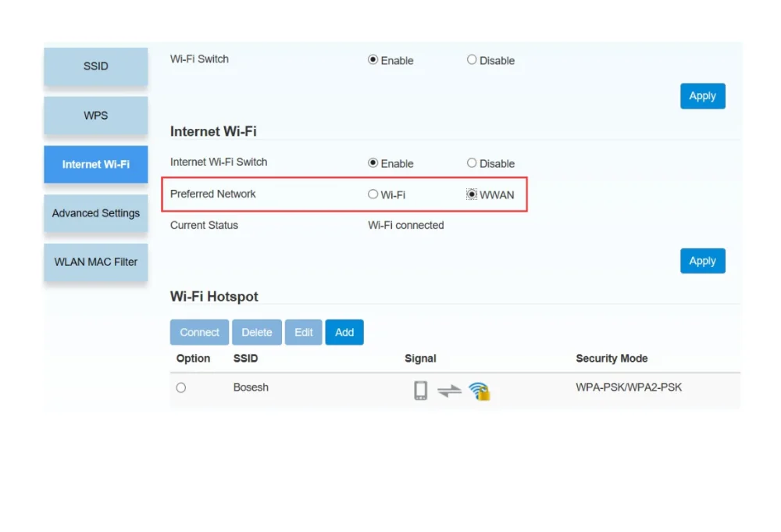Click the Delete hotspot button

tap(256, 332)
